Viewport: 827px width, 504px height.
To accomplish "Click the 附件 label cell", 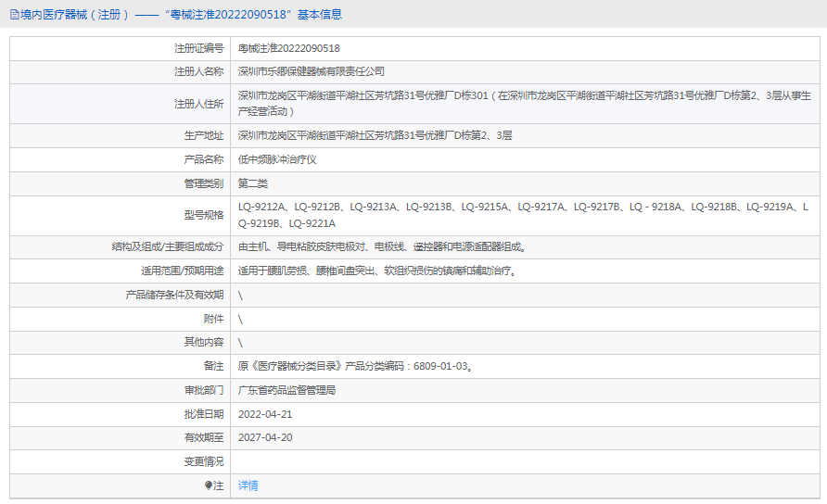I will click(121, 319).
